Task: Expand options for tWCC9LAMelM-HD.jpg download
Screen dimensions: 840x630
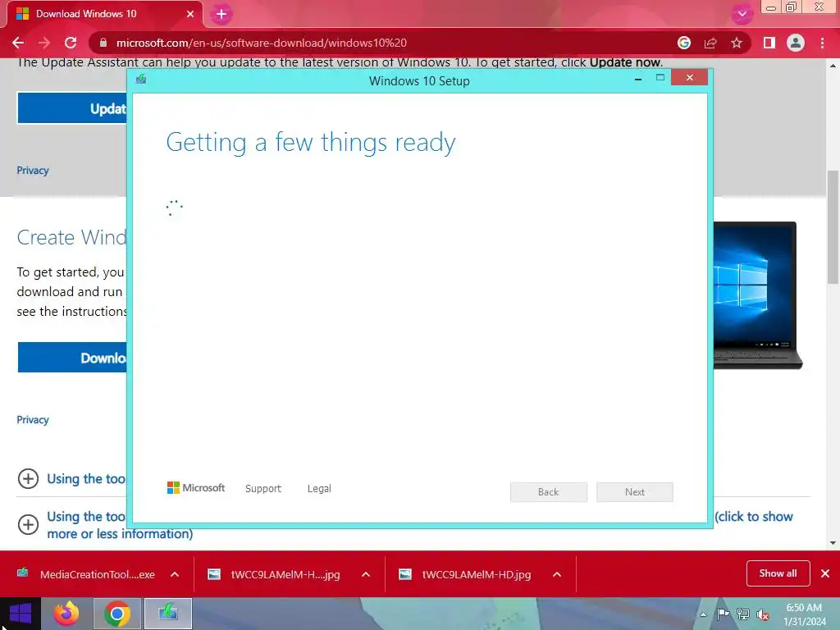Action: click(x=557, y=574)
